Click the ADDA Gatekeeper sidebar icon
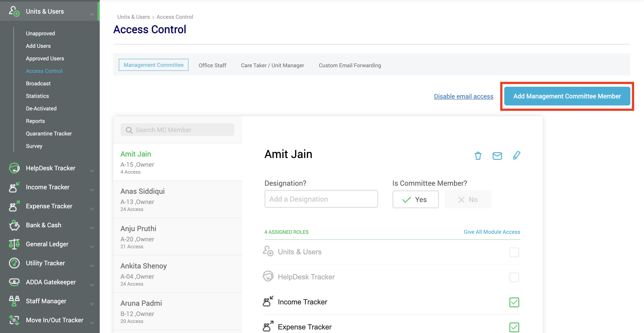This screenshot has height=333, width=644. pos(14,282)
